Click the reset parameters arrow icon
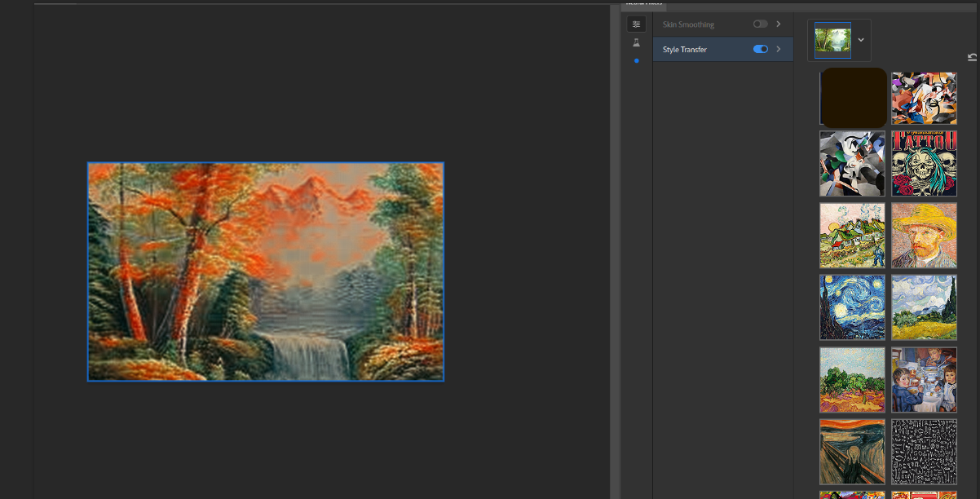The height and width of the screenshot is (499, 980). tap(972, 57)
